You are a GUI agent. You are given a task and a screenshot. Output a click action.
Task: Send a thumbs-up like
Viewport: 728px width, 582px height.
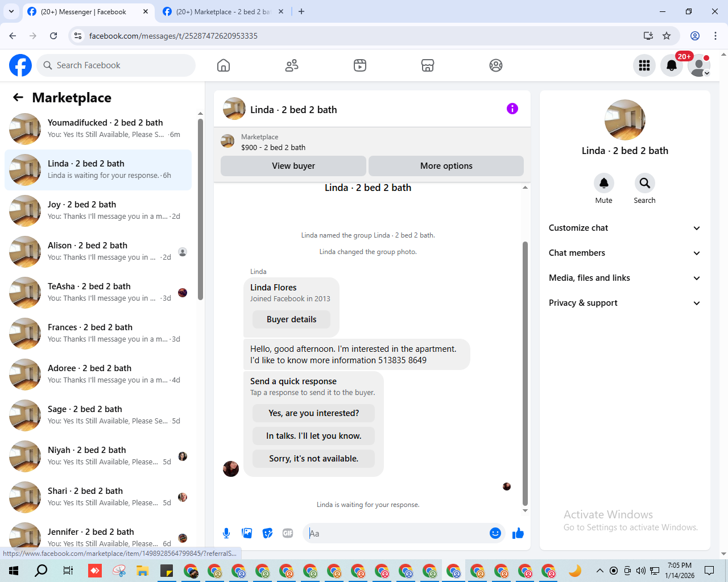coord(518,533)
